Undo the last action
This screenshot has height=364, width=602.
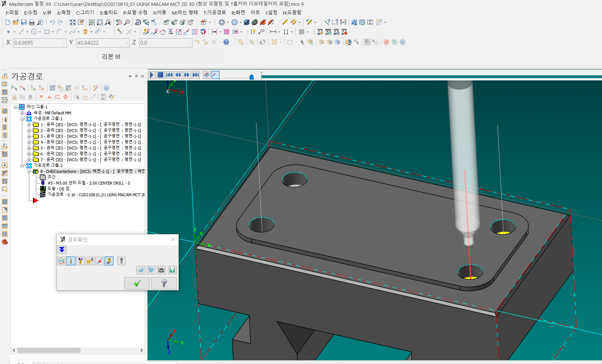pos(52,22)
